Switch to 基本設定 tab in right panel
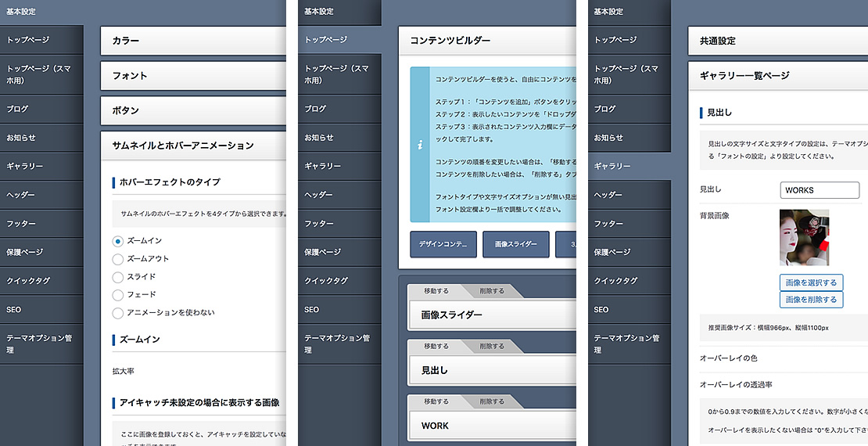This screenshot has width=868, height=446. click(x=629, y=12)
